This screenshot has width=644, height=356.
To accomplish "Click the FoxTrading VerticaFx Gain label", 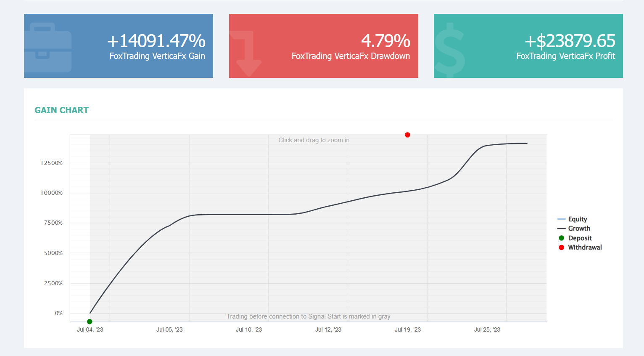I will [x=157, y=56].
